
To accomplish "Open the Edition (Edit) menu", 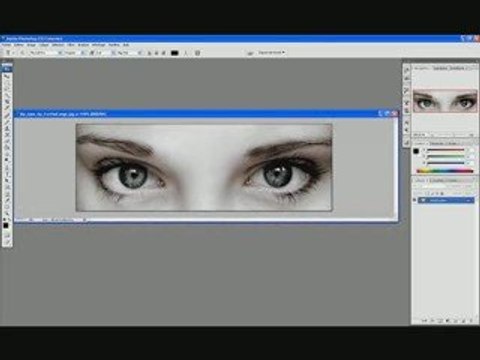I will pos(19,44).
